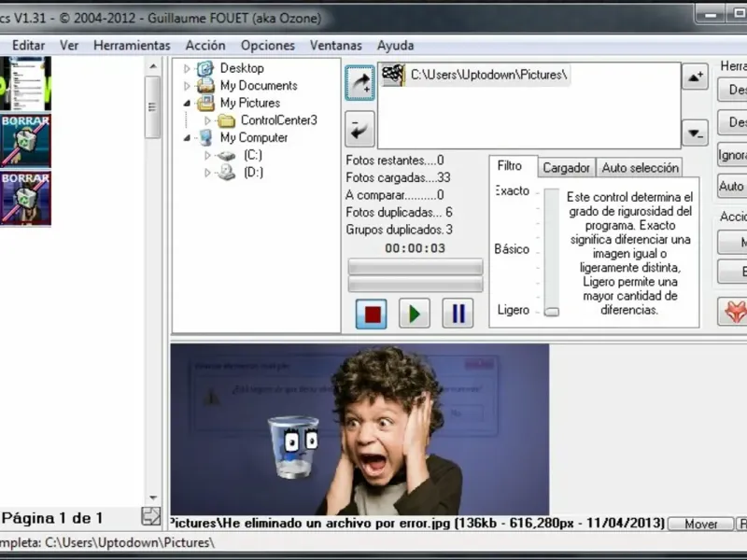Expand the (D:) drive node
This screenshot has height=560, width=747.
point(207,173)
